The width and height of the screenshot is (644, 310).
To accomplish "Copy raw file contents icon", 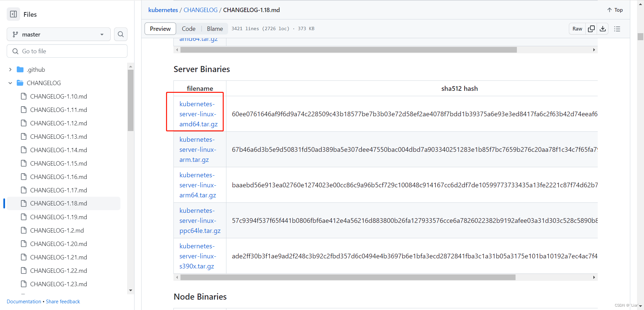I will point(591,29).
